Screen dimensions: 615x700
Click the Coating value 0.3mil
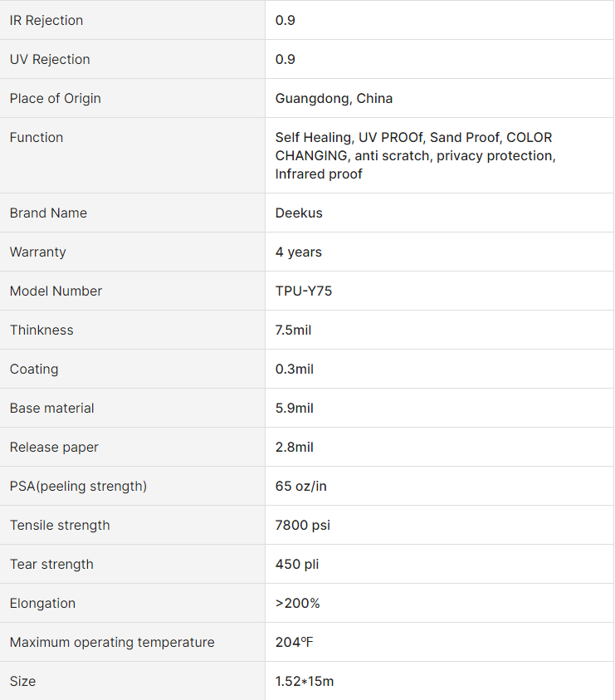pos(295,369)
